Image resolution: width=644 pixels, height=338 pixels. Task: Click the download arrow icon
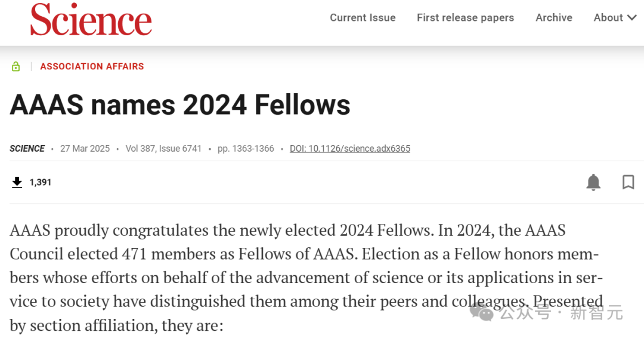pos(17,182)
